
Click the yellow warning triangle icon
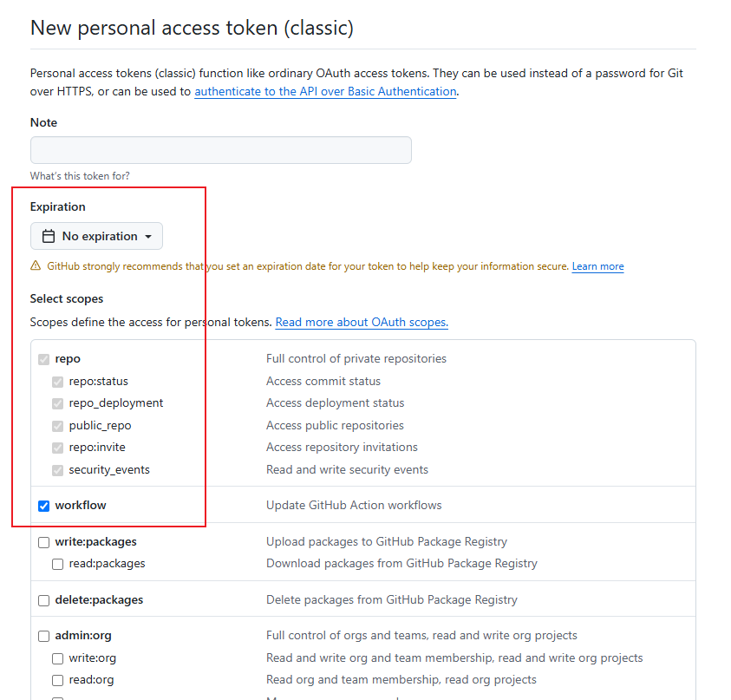click(x=36, y=266)
